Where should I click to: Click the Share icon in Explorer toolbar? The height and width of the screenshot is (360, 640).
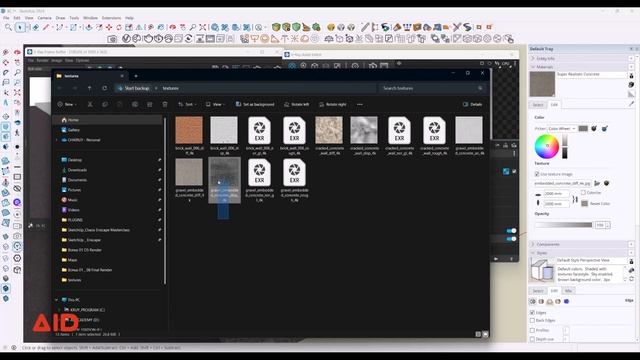coord(150,104)
